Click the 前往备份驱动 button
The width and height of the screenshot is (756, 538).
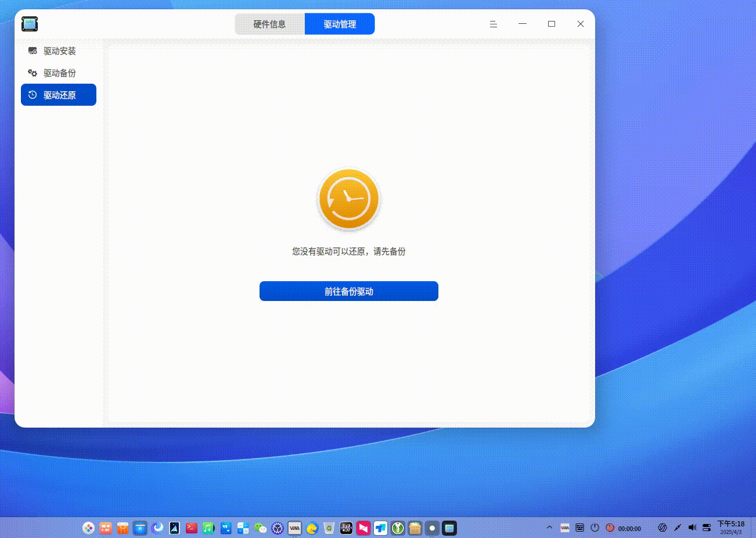(349, 291)
